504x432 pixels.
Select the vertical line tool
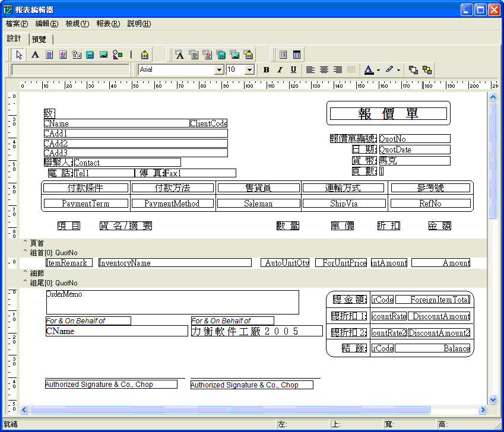pyautogui.click(x=131, y=55)
